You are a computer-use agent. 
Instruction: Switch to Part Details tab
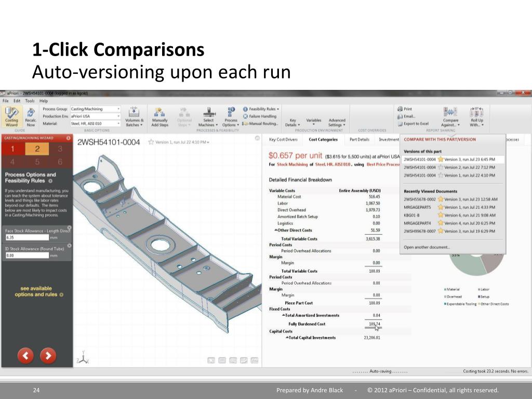coord(360,139)
